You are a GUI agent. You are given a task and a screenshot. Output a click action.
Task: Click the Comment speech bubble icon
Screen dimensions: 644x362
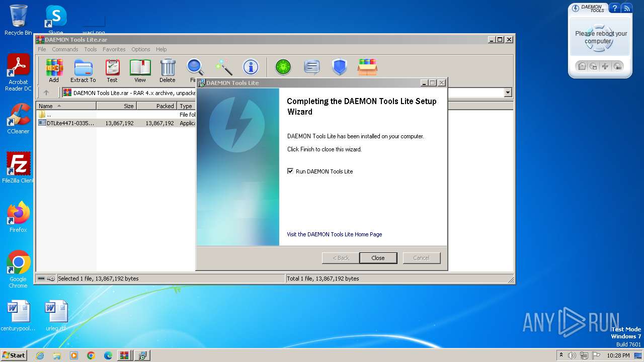(312, 67)
